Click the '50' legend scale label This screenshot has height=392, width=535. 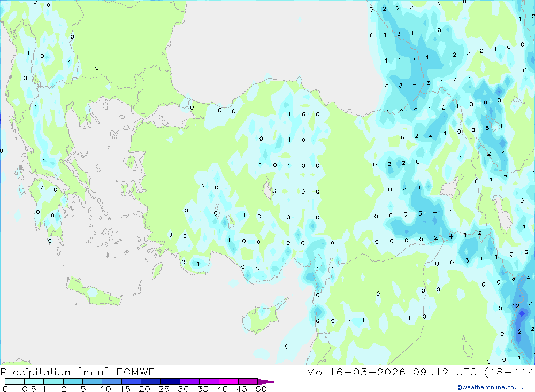click(x=262, y=389)
